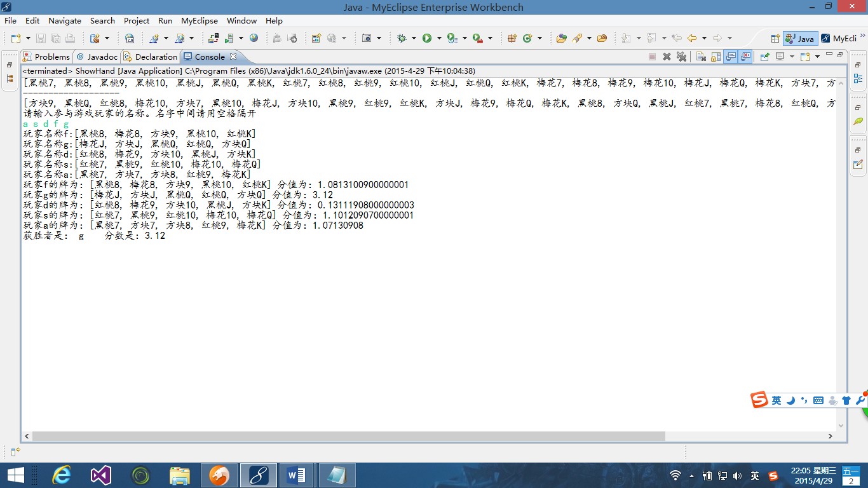
Task: Click the Capture camera toolbar icon
Action: point(367,38)
